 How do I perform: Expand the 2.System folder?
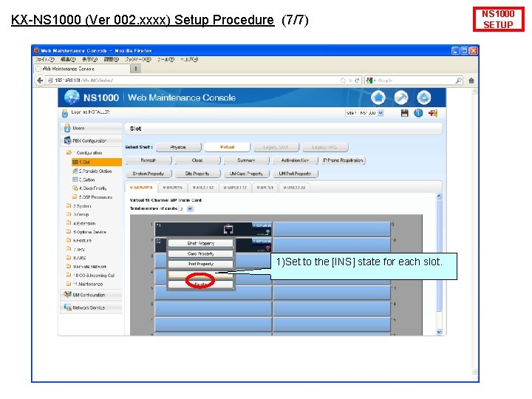point(69,206)
